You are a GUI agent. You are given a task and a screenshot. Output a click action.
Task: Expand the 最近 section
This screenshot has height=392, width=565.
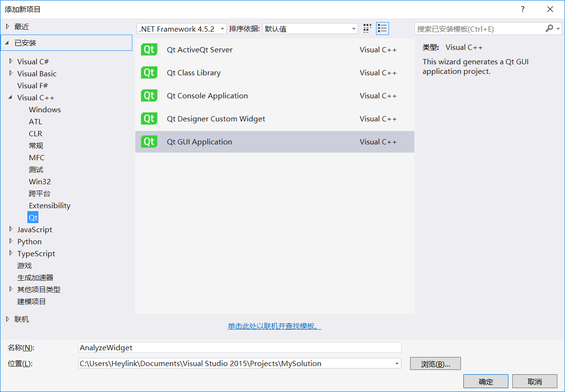[8, 26]
